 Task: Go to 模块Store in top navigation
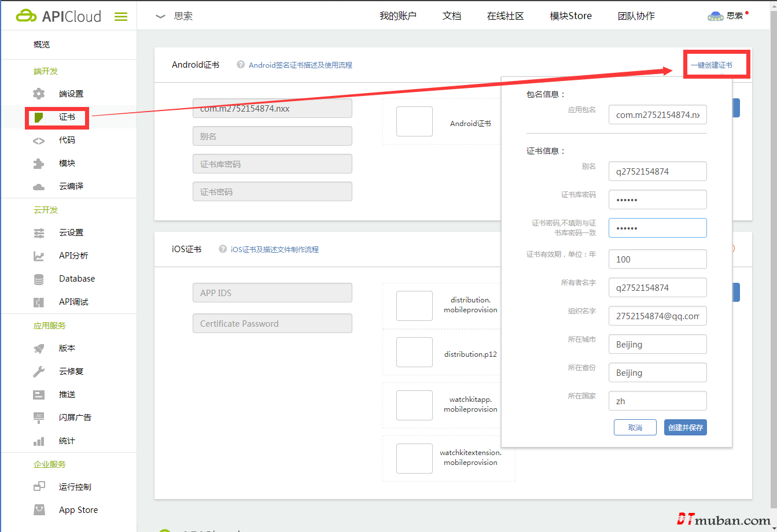tap(570, 16)
